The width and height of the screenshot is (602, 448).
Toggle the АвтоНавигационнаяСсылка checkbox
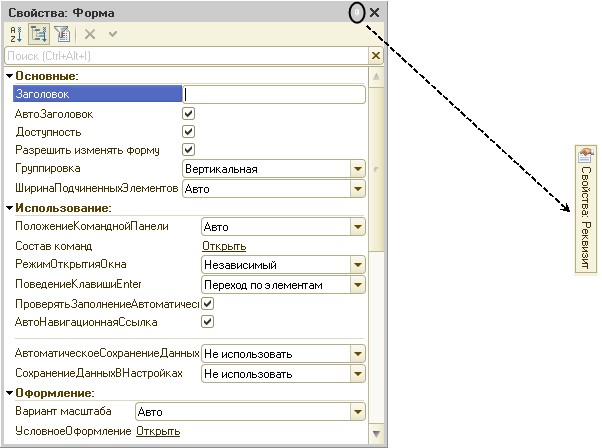click(208, 322)
